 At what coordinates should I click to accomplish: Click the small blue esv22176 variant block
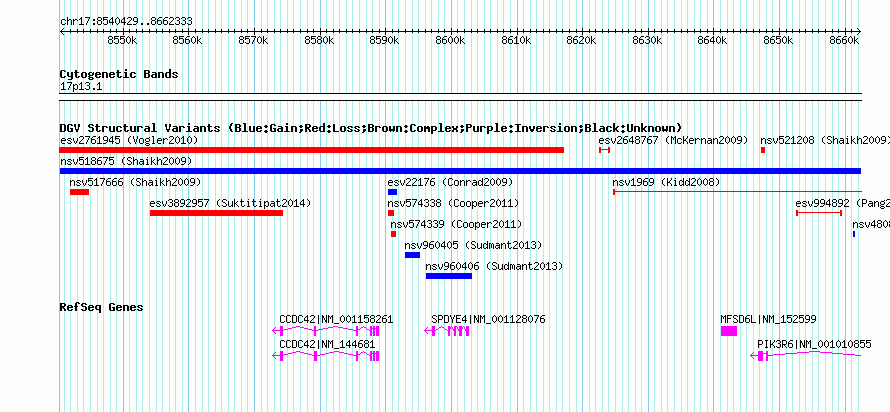[392, 192]
